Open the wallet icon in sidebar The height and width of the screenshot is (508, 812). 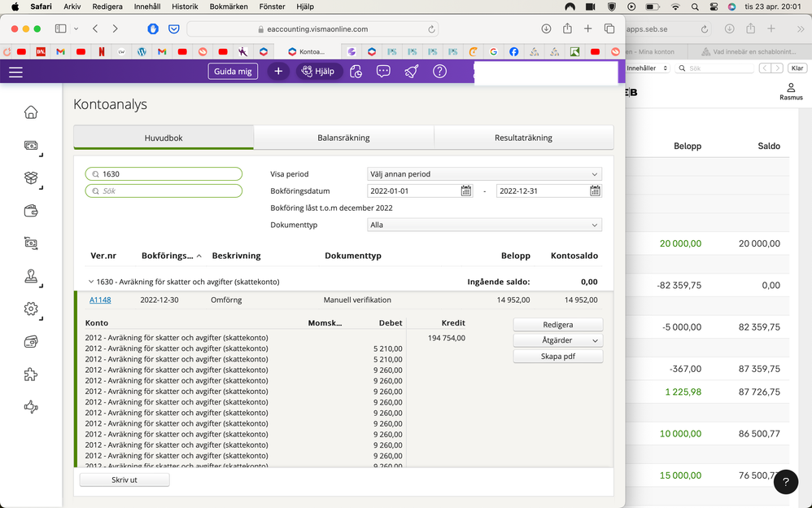31,211
